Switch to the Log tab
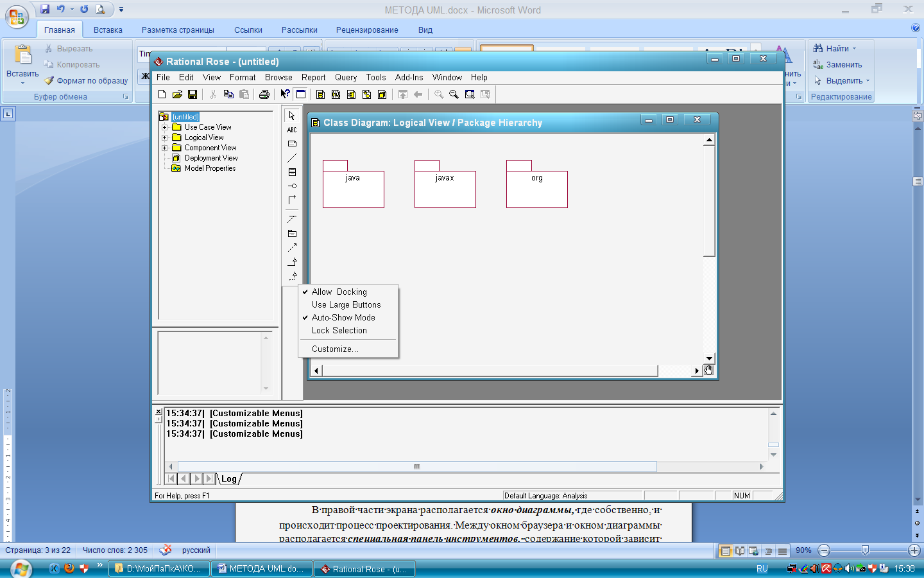The width and height of the screenshot is (924, 578). click(x=229, y=478)
